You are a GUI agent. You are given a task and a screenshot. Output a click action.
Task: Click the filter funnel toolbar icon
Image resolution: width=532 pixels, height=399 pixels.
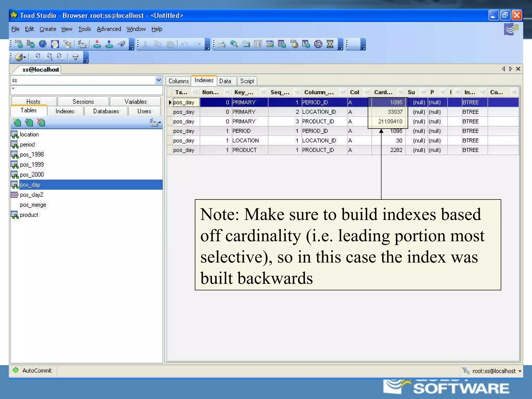(75, 57)
